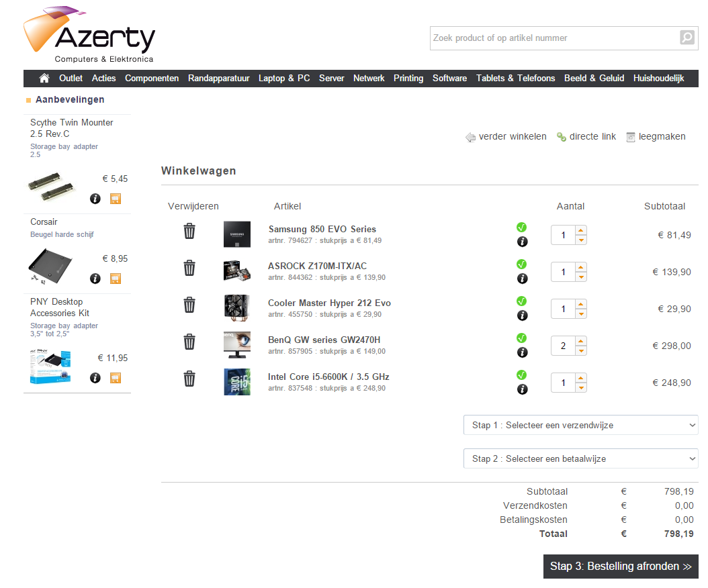
Task: Remove Intel Core i5-6600K with trash icon
Action: 189,379
